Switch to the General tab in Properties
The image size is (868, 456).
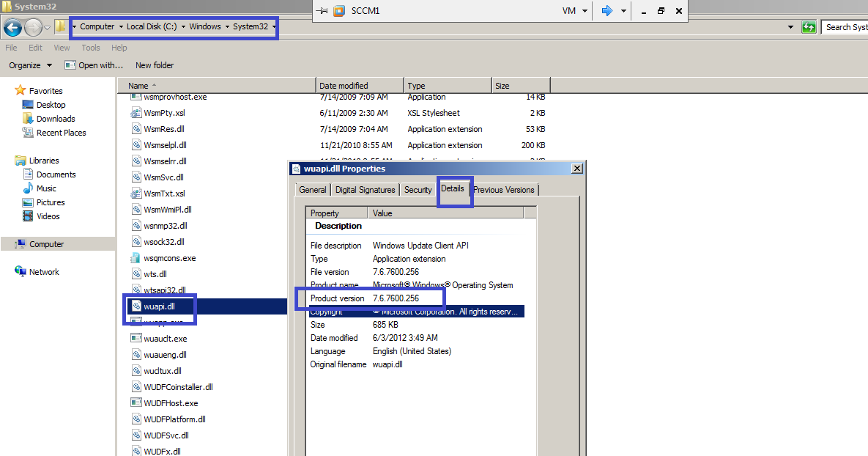point(313,189)
